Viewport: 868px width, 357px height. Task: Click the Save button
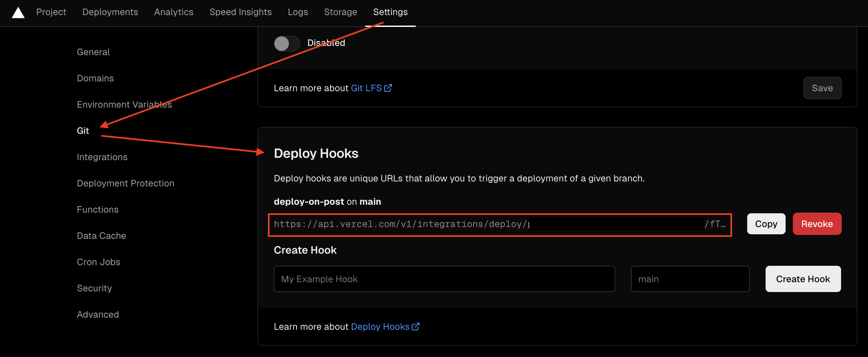822,88
